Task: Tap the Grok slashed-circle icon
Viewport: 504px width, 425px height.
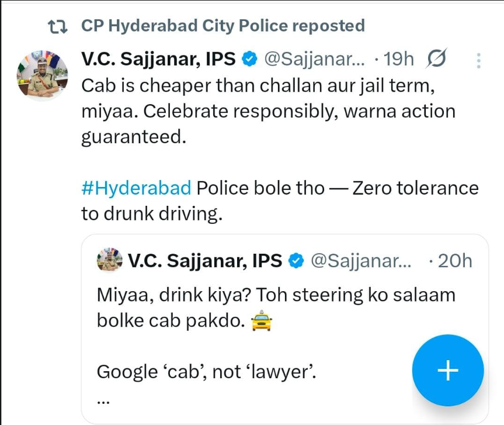Action: click(437, 59)
